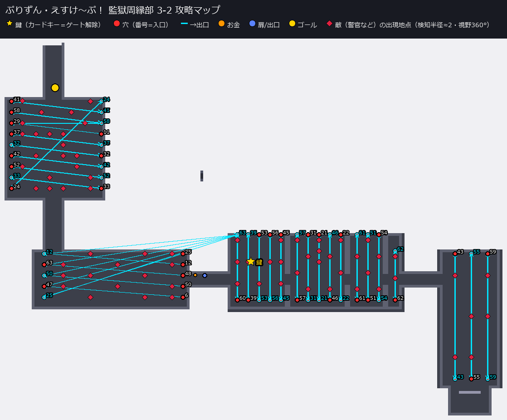Select cyan exit 62 marker
This screenshot has width=507, height=420.
point(395,251)
